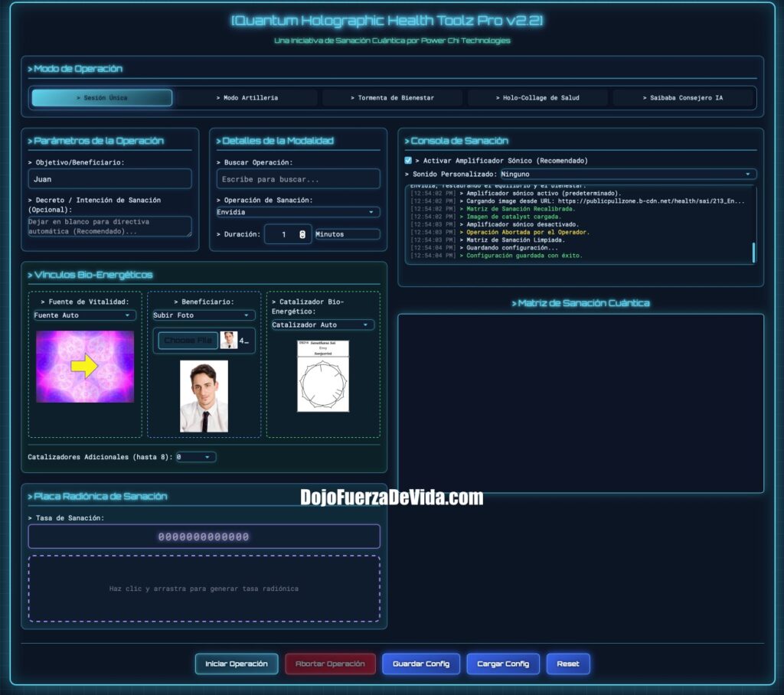The image size is (784, 695).
Task: Click the 'Cargando image desde URL' log line
Action: coord(577,201)
